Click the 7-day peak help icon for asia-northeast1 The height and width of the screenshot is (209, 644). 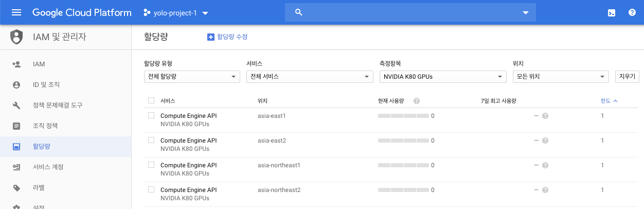545,165
